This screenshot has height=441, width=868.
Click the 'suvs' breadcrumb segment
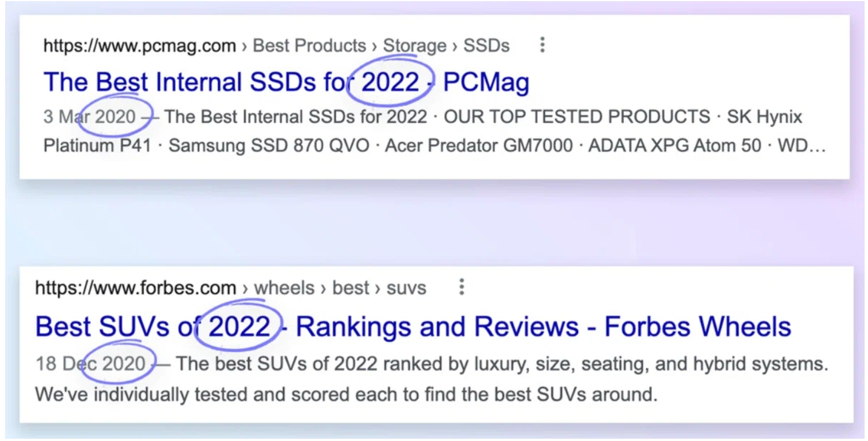406,288
